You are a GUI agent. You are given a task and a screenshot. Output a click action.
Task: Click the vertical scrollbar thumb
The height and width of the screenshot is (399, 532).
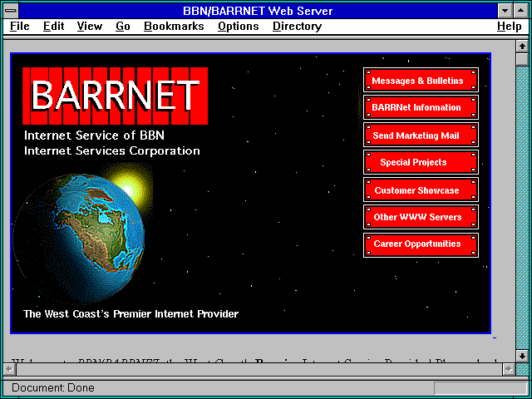522,59
